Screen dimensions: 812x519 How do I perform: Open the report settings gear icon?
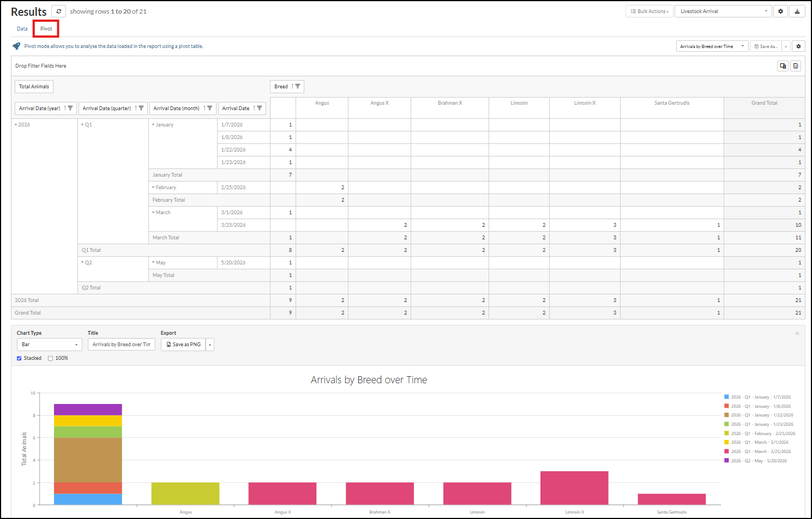coord(781,11)
